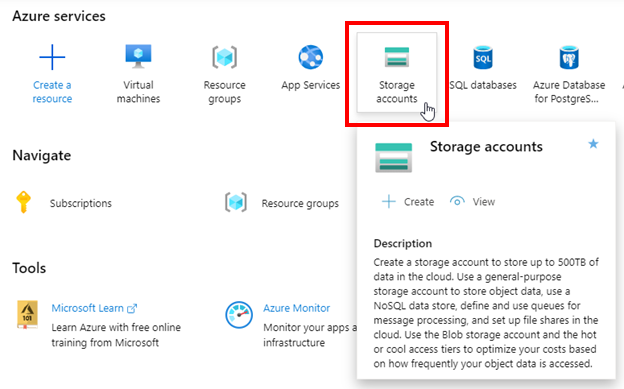The height and width of the screenshot is (389, 624).
Task: Click the 'Monitor your apps' description text
Action: 310,335
